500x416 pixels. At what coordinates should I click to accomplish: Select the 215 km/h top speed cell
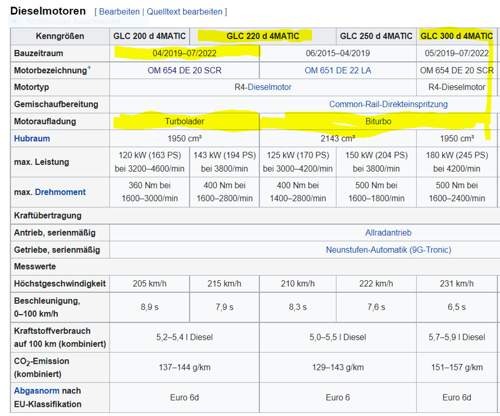click(224, 284)
